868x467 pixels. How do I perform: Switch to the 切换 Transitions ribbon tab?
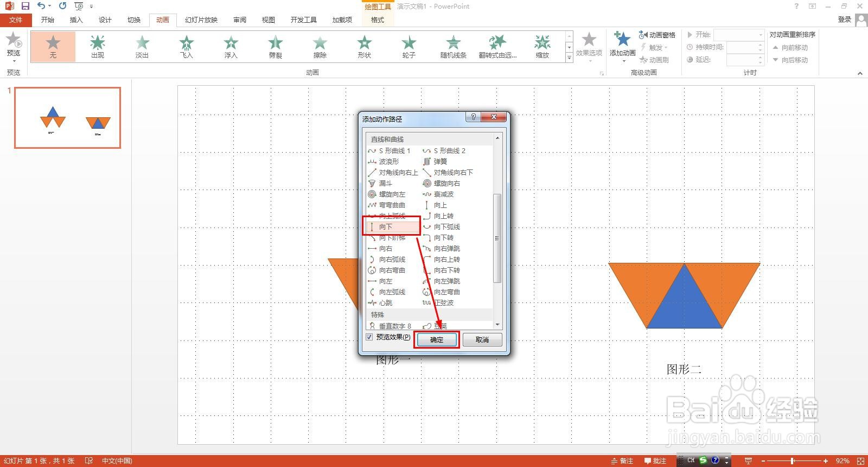(134, 20)
